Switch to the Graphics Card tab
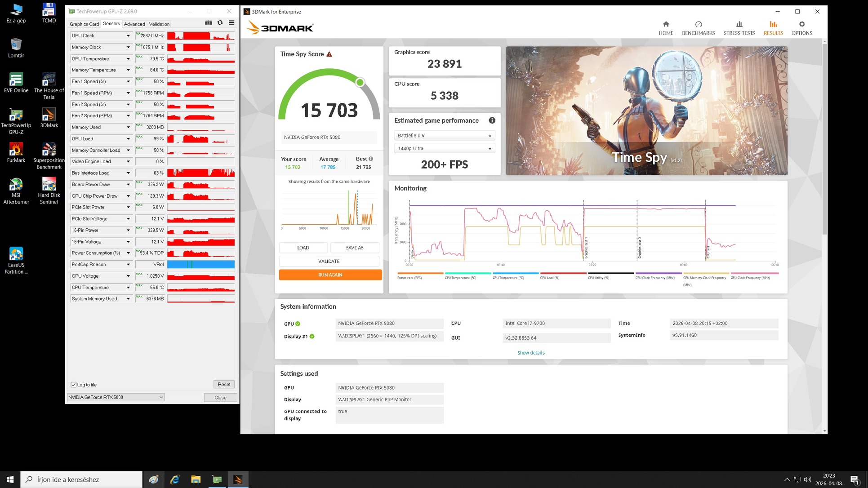 tap(84, 24)
